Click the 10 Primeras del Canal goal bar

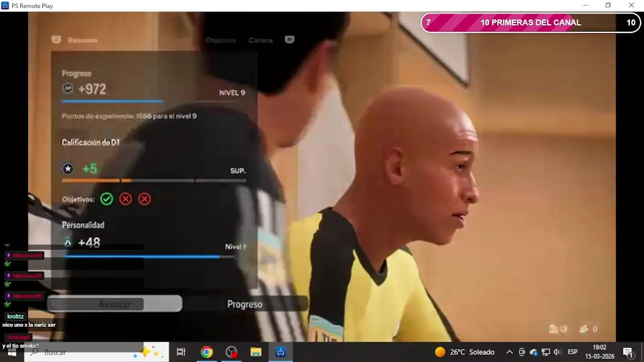click(x=530, y=23)
